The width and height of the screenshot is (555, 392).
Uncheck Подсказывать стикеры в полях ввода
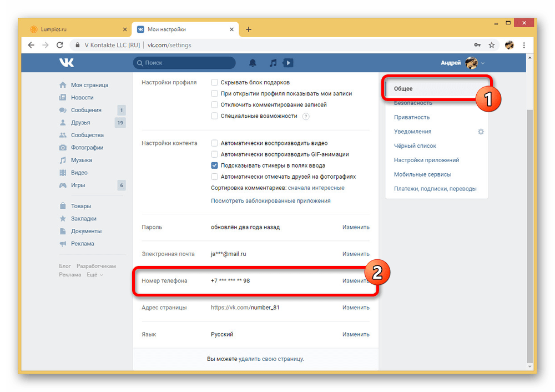tap(214, 165)
